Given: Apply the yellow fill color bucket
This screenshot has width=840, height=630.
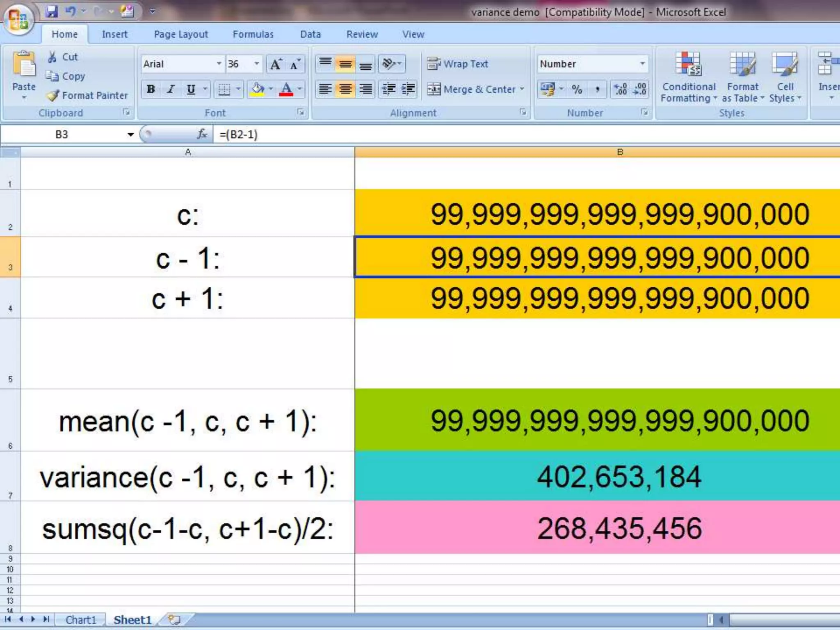Looking at the screenshot, I should pos(258,89).
